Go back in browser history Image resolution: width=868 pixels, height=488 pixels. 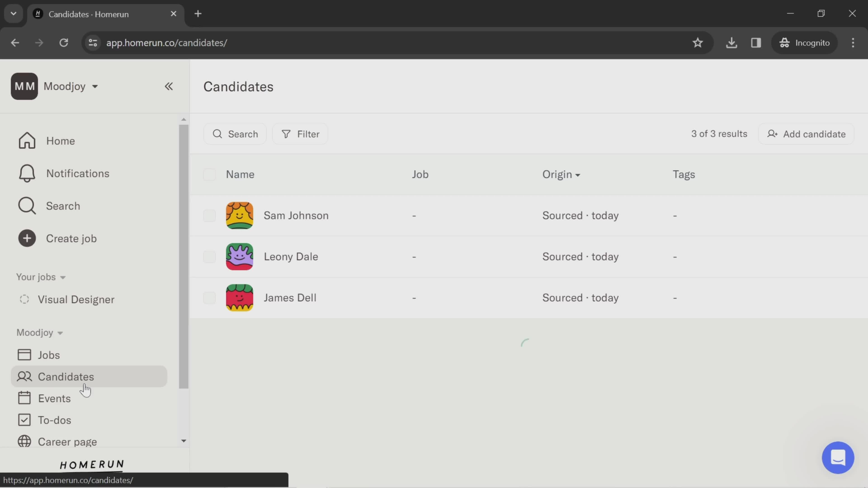pos(15,43)
